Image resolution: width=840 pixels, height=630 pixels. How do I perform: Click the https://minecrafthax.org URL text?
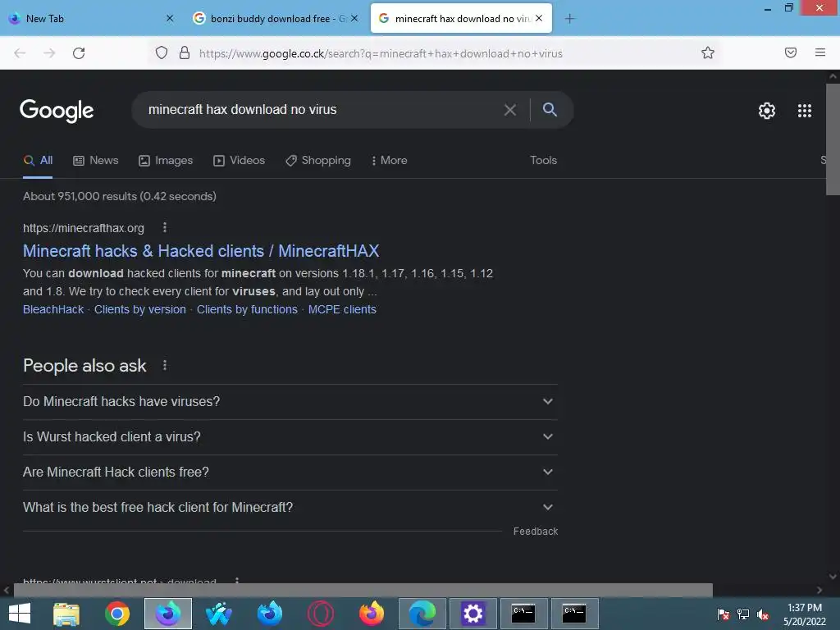(x=84, y=228)
